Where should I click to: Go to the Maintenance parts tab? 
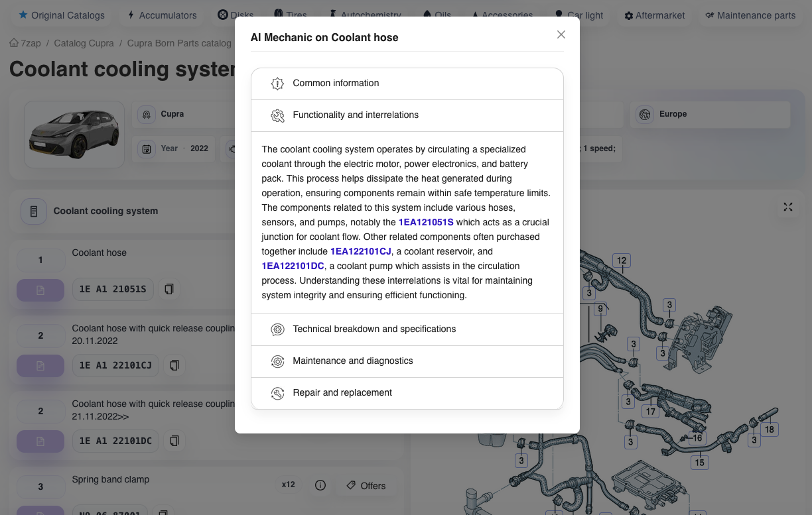point(750,15)
